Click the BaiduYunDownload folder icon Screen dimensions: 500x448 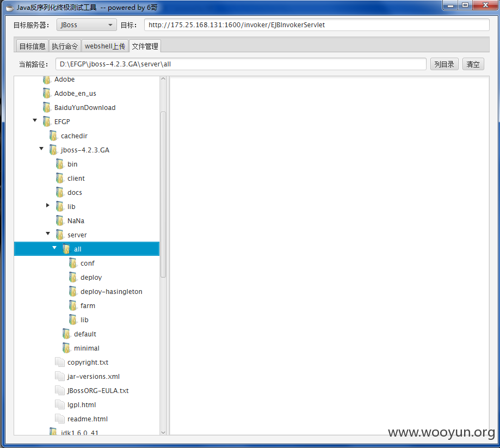click(x=47, y=107)
